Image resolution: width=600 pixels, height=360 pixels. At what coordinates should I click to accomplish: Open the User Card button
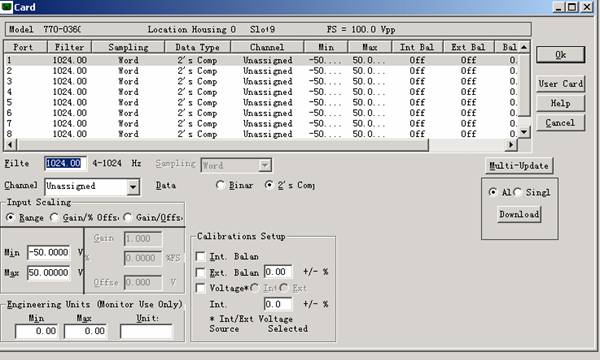[x=561, y=83]
